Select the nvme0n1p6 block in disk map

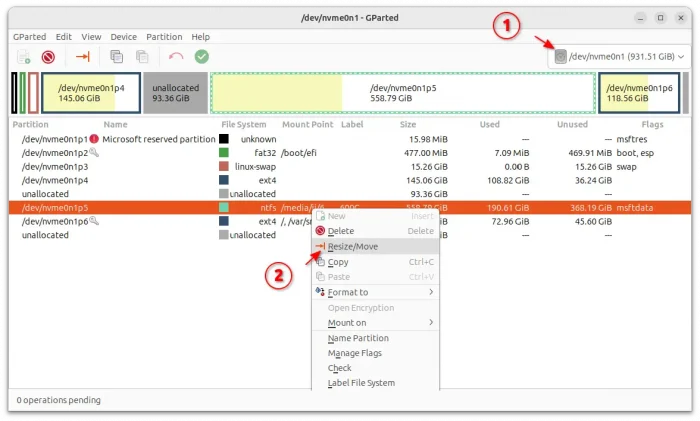tap(640, 92)
